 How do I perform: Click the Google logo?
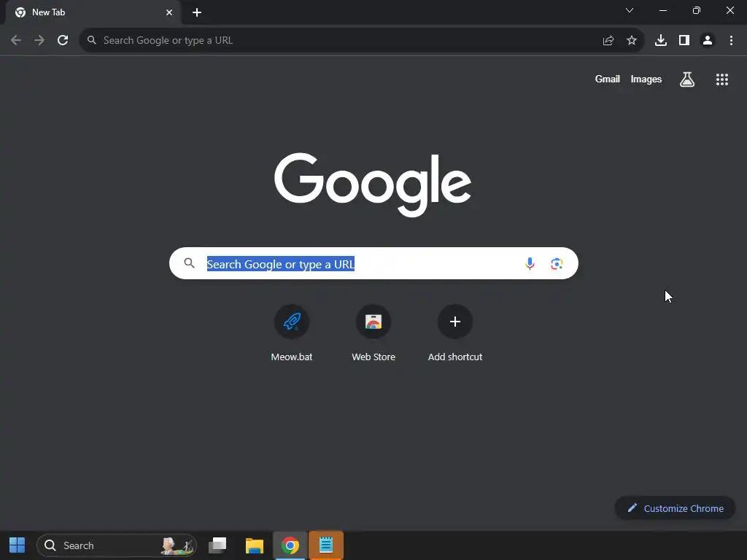pos(373,184)
